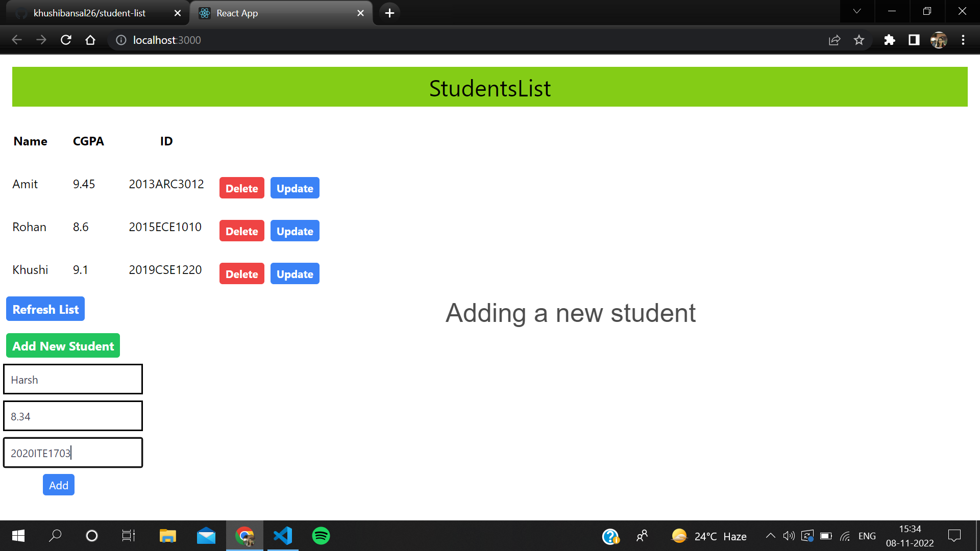Update the student Amit
The image size is (980, 551).
[x=295, y=188]
